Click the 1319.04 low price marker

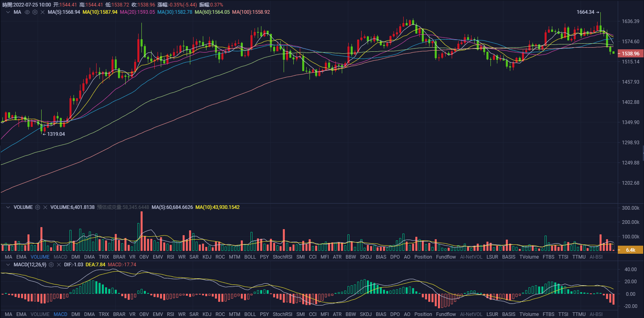(54, 134)
